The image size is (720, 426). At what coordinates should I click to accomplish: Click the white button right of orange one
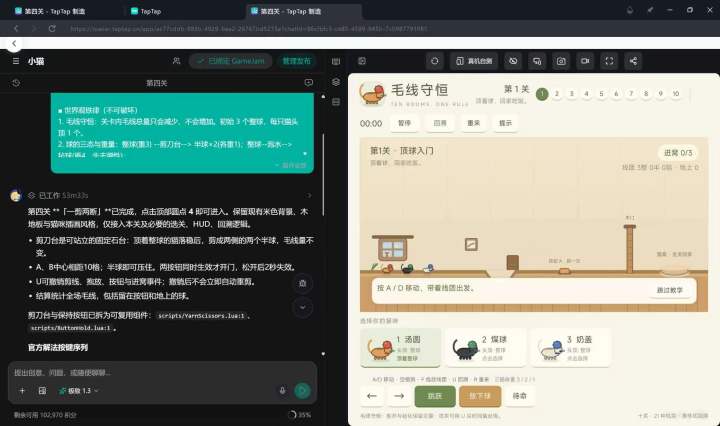click(x=520, y=396)
